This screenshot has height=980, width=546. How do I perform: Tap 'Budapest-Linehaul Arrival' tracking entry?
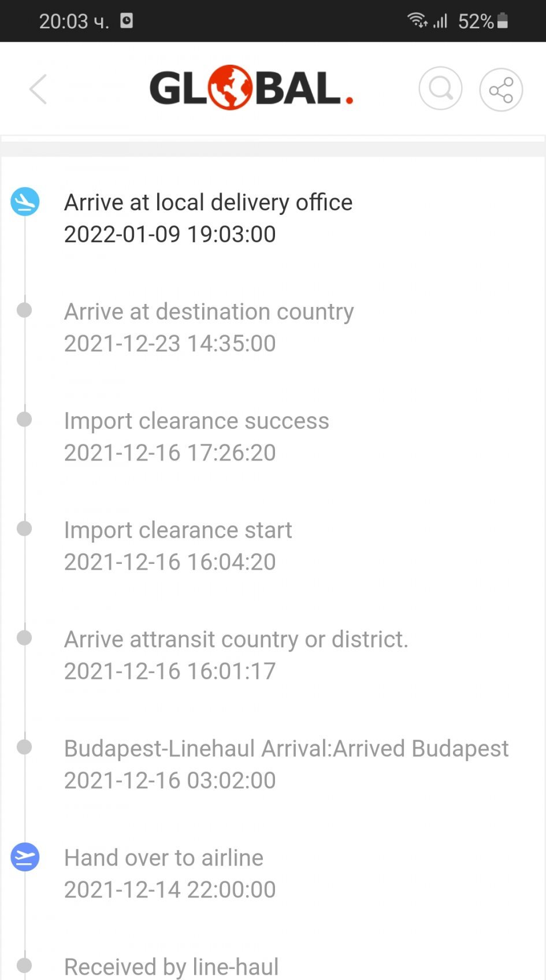point(286,764)
